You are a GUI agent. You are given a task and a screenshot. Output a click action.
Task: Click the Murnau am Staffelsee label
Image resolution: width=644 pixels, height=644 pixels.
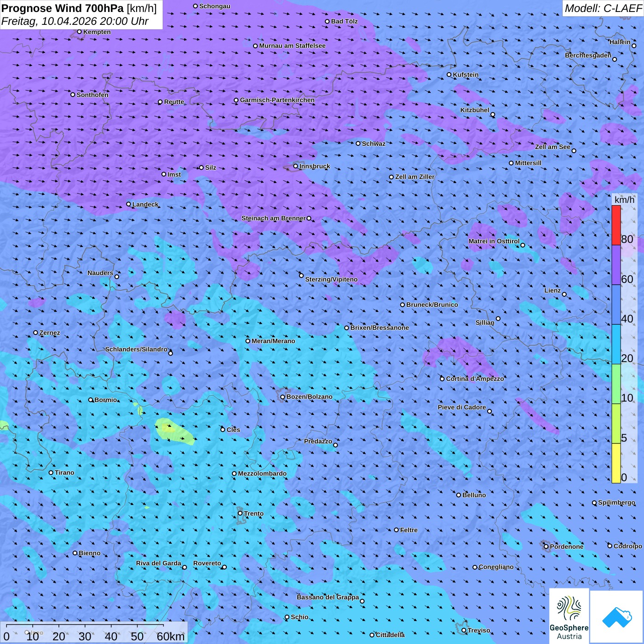[x=293, y=46]
